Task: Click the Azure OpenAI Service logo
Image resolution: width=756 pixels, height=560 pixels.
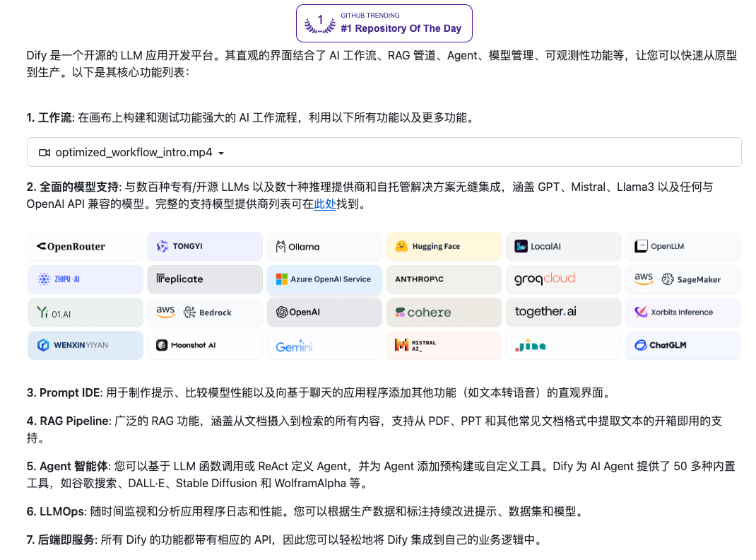Action: click(324, 279)
